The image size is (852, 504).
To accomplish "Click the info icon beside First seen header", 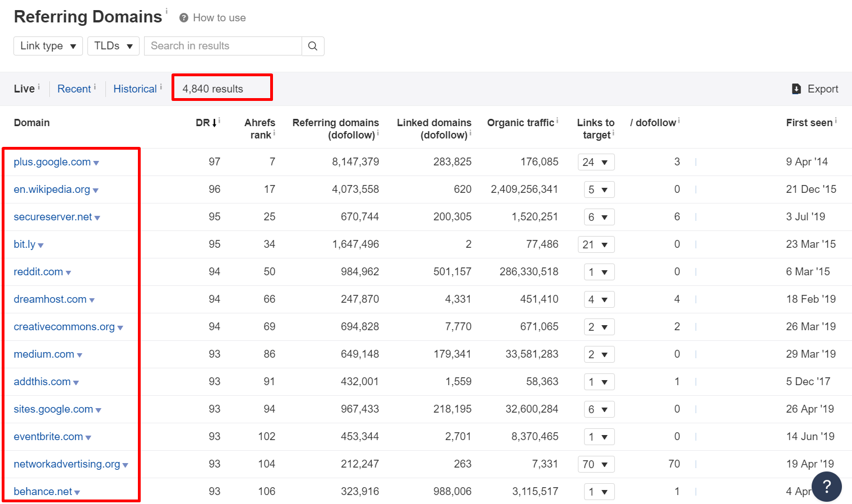I will tap(836, 121).
